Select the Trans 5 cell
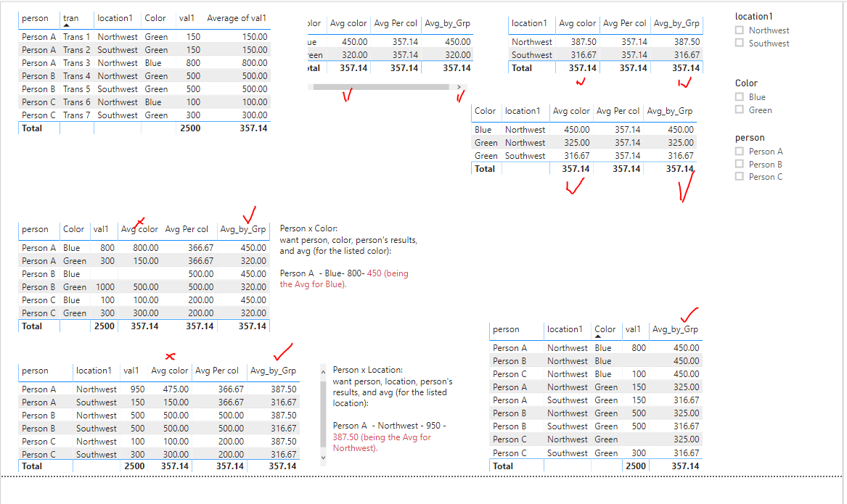Screen dimensions: 847x504 tap(76, 89)
